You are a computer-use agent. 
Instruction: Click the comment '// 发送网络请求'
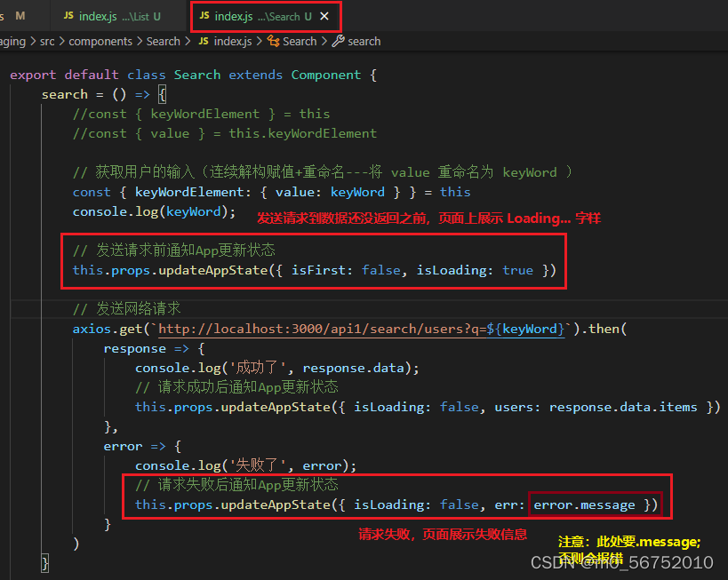pos(127,308)
